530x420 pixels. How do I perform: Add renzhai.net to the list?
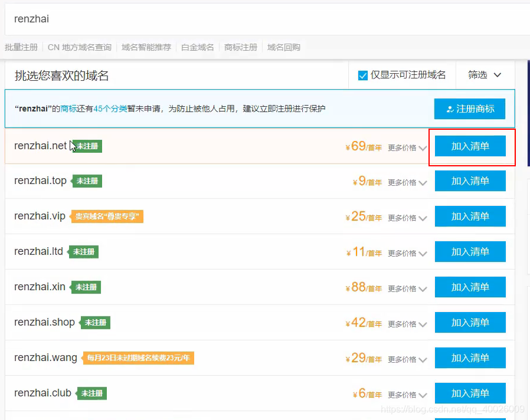pos(470,146)
